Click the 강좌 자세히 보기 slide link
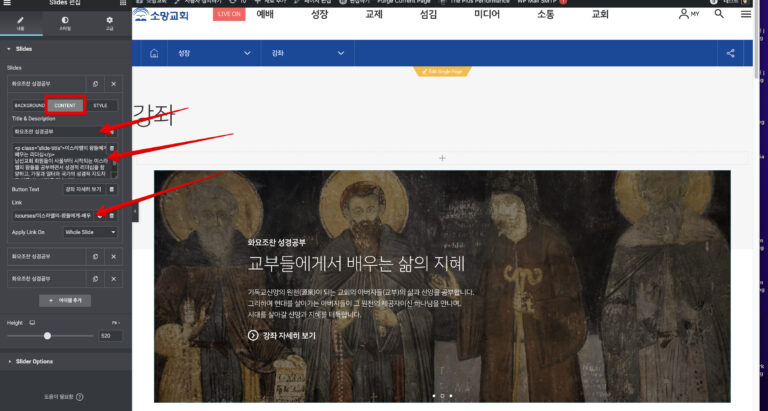768x411 pixels. (x=282, y=336)
